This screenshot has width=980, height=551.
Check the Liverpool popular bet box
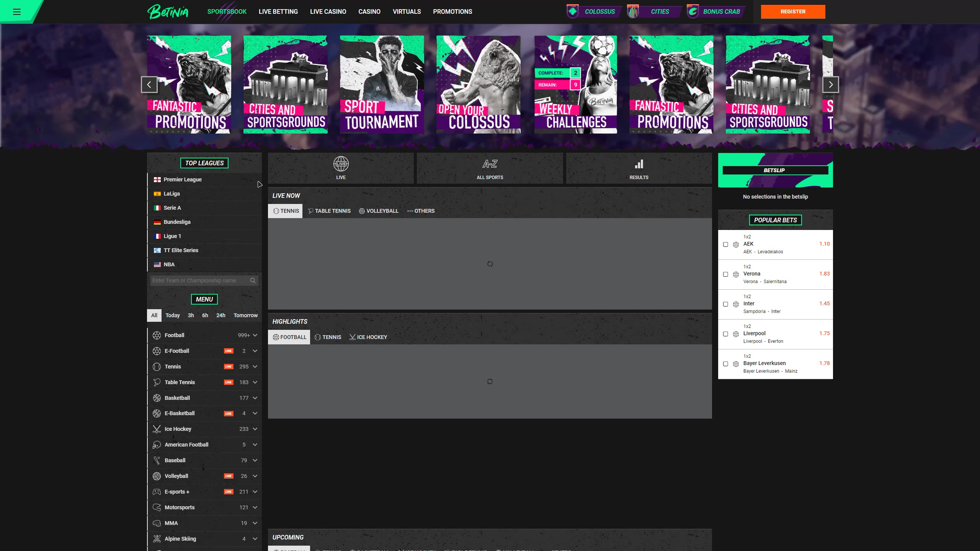click(x=725, y=334)
